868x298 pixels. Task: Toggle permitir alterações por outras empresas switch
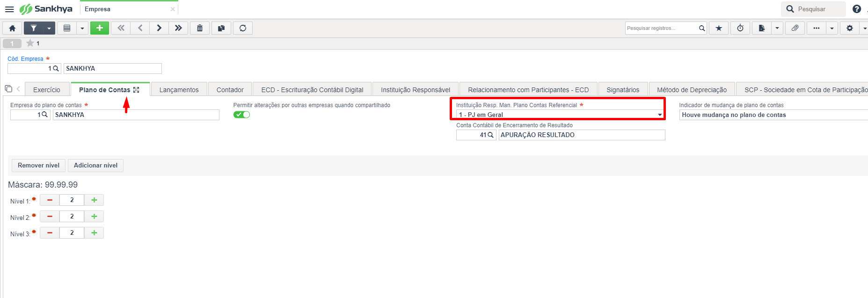(x=242, y=115)
